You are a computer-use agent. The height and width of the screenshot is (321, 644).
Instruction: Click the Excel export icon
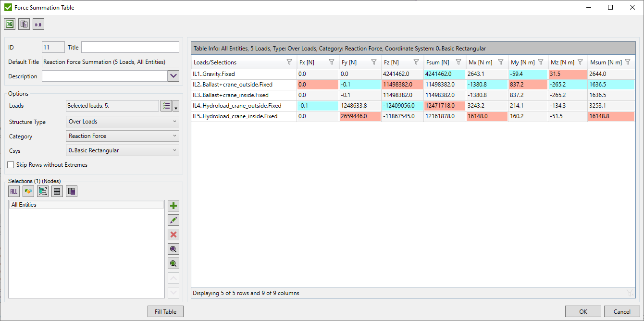(x=10, y=24)
